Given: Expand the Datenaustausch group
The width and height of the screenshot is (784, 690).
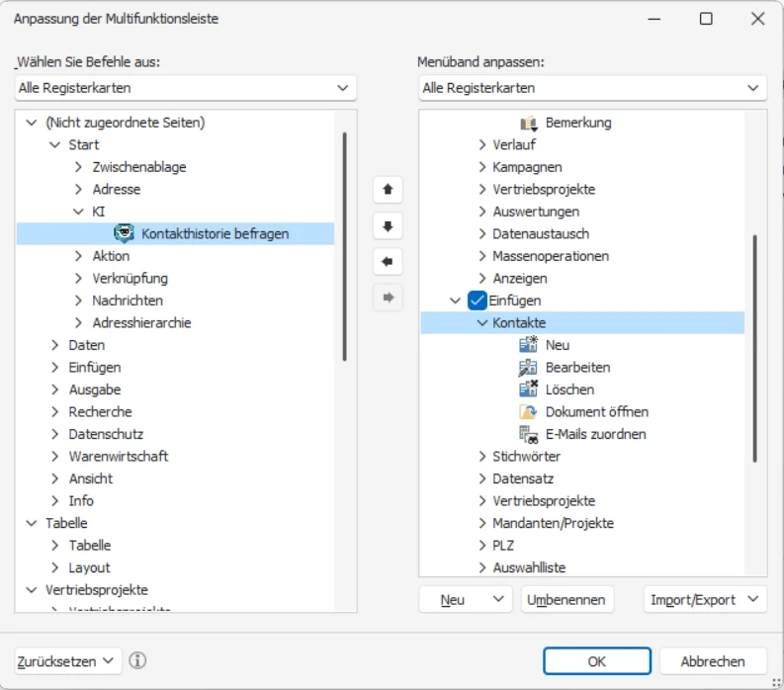Looking at the screenshot, I should click(482, 234).
